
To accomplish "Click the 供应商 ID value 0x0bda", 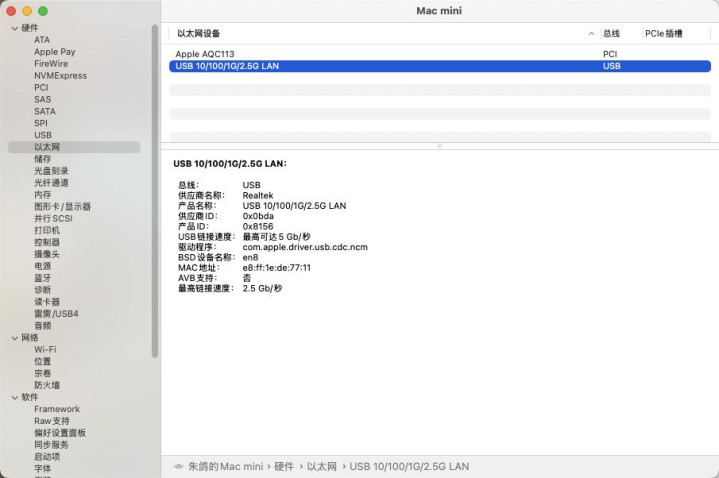I will 258,216.
